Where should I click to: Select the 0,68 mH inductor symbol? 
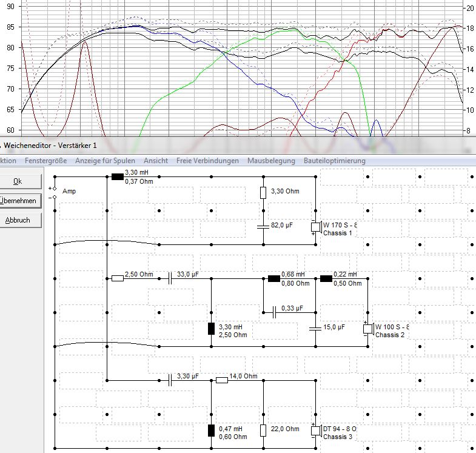pyautogui.click(x=274, y=278)
